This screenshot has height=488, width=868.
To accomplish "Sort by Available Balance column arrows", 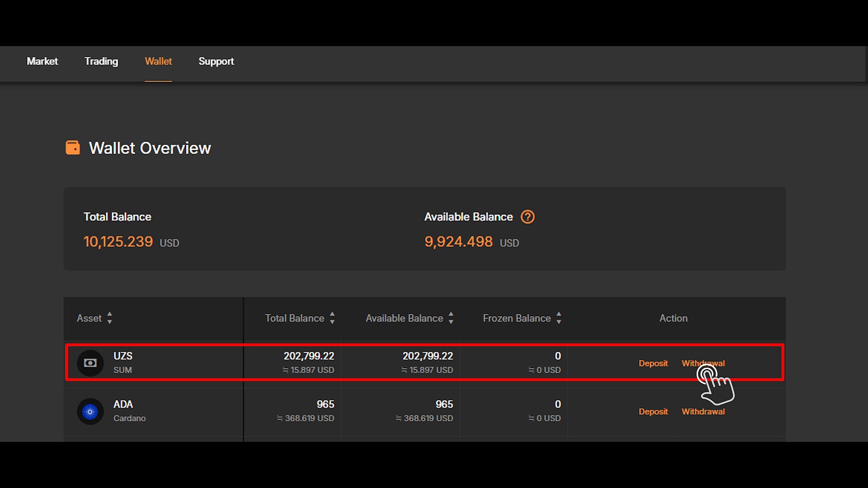I will (x=451, y=318).
